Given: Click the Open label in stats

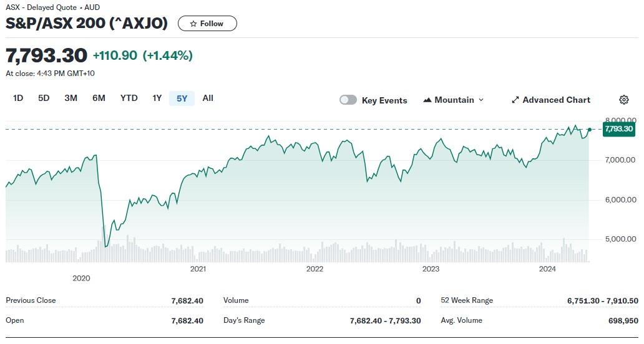Looking at the screenshot, I should coord(15,320).
